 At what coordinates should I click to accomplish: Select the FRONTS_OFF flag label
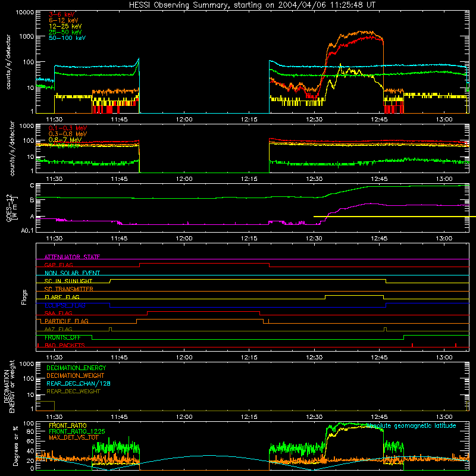coord(62,337)
